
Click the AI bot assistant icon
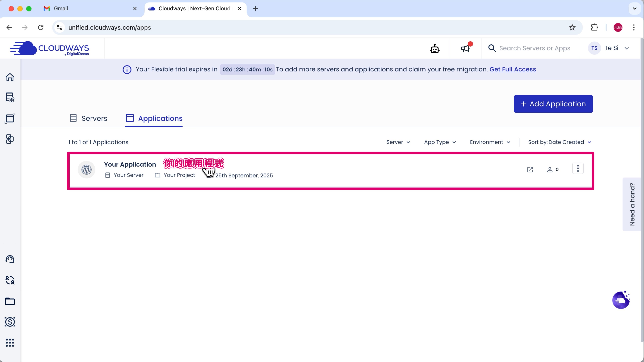click(x=435, y=48)
